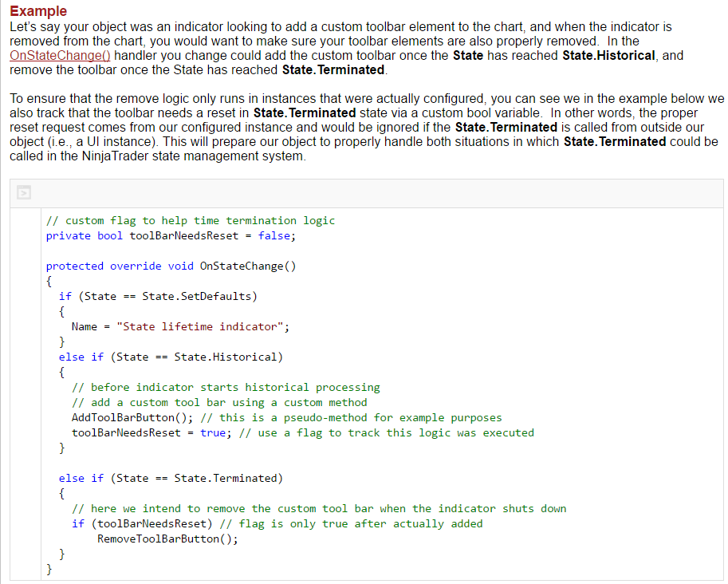Open the OnStateChange() documentation link
The image size is (728, 584).
tap(60, 55)
